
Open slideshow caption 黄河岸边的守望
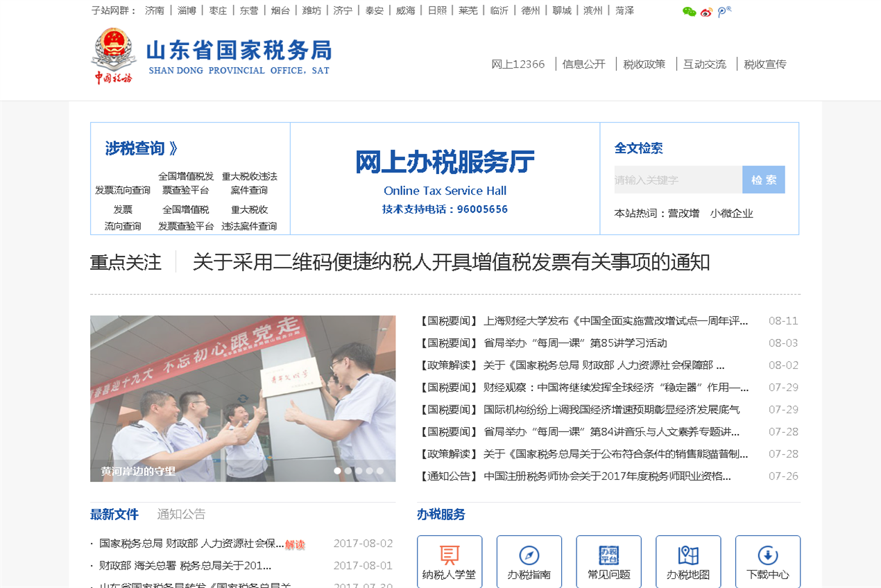coord(138,472)
